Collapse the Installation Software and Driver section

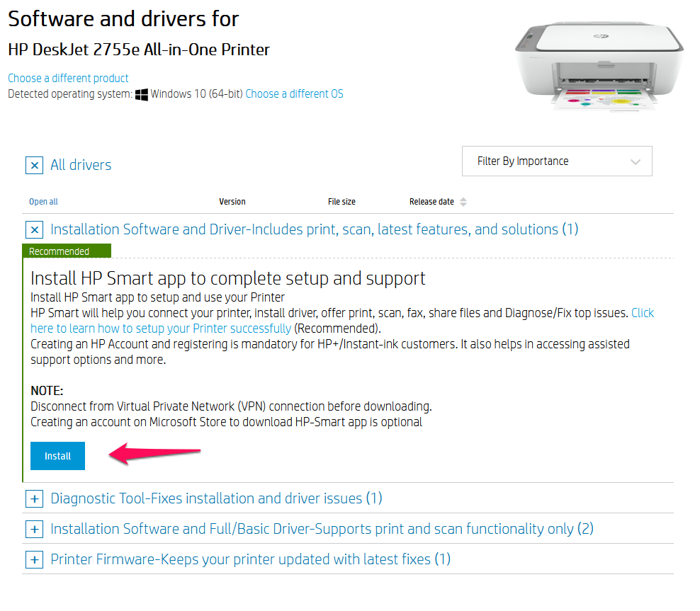[35, 229]
